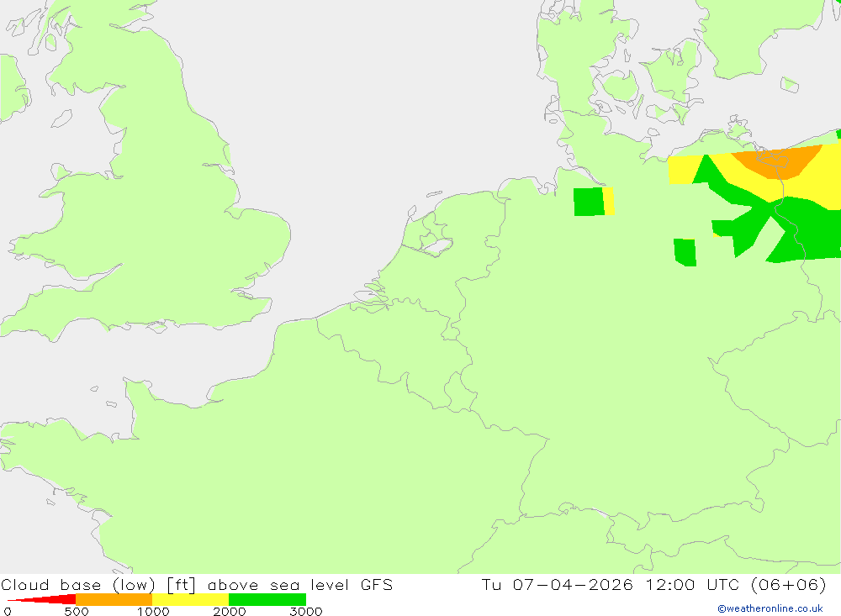The image size is (841, 616).
Task: Click the red 0-500 legend color segment
Action: click(41, 599)
